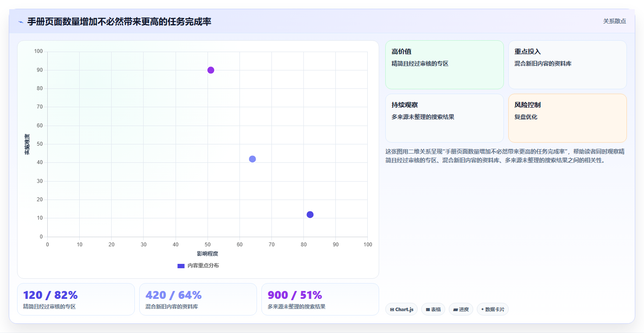Click the chart title 手册页面数量增加不必然带来更高的任务完成率
The image size is (644, 333).
tap(119, 21)
